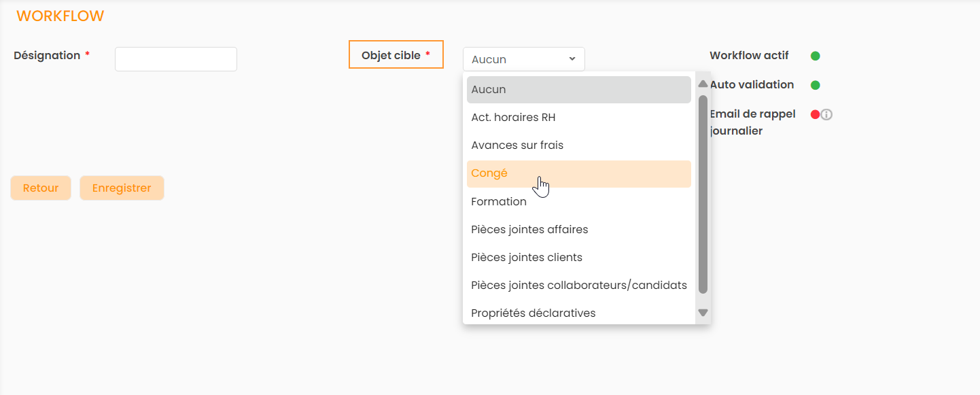Select Avances sur frais option
980x395 pixels.
coord(578,145)
